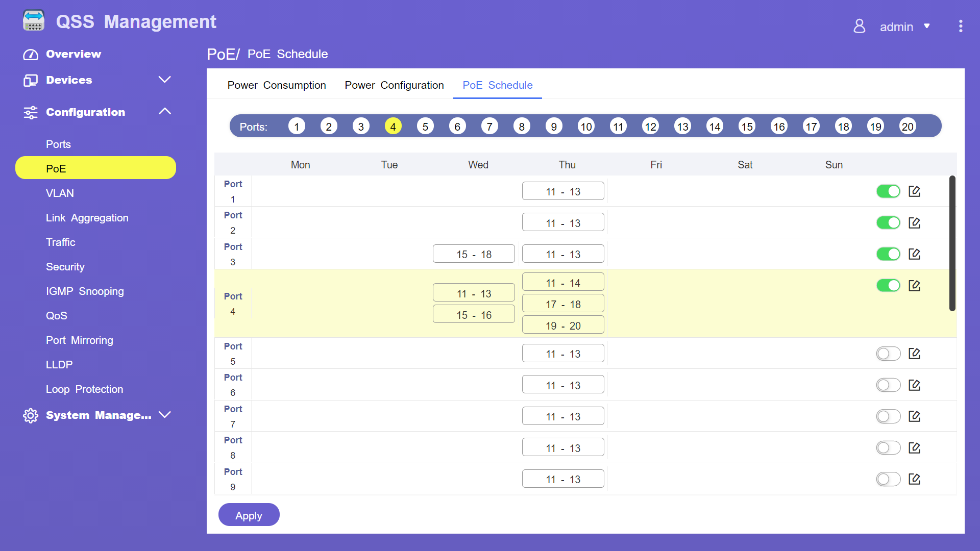Go to the Security page
Image resolution: width=980 pixels, height=551 pixels.
(x=65, y=267)
